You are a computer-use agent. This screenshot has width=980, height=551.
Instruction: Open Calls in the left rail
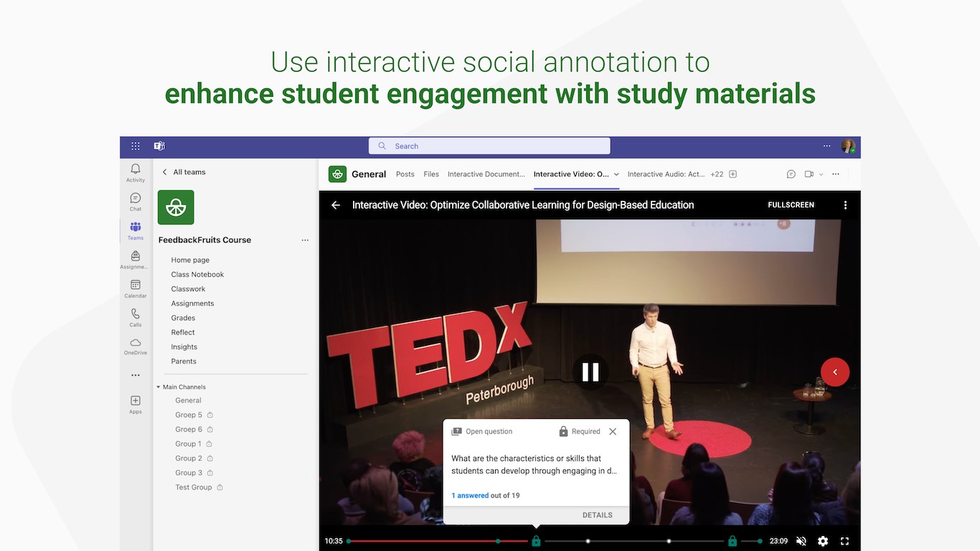coord(136,317)
